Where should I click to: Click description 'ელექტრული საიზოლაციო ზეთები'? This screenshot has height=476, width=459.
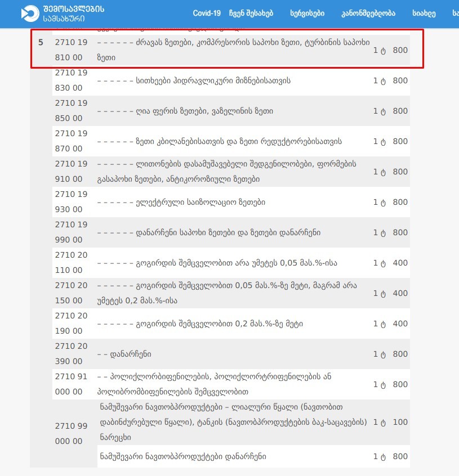[181, 202]
